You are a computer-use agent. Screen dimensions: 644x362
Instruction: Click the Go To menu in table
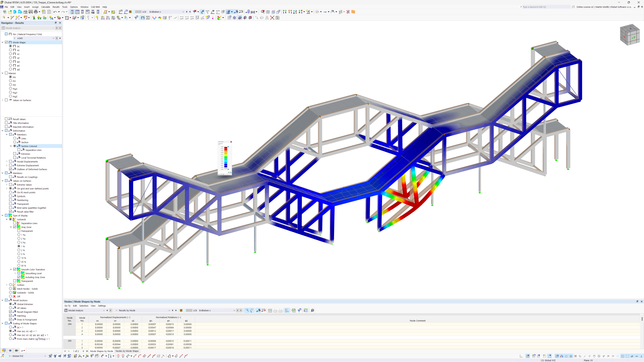tap(67, 306)
